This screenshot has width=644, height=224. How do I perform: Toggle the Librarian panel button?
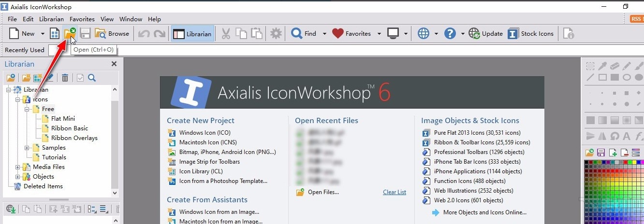click(192, 34)
